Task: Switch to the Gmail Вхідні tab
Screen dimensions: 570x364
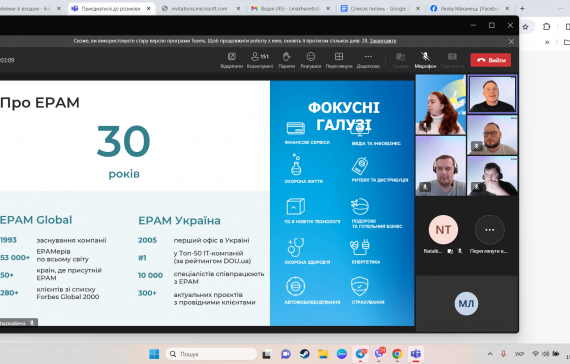Action: [x=290, y=8]
